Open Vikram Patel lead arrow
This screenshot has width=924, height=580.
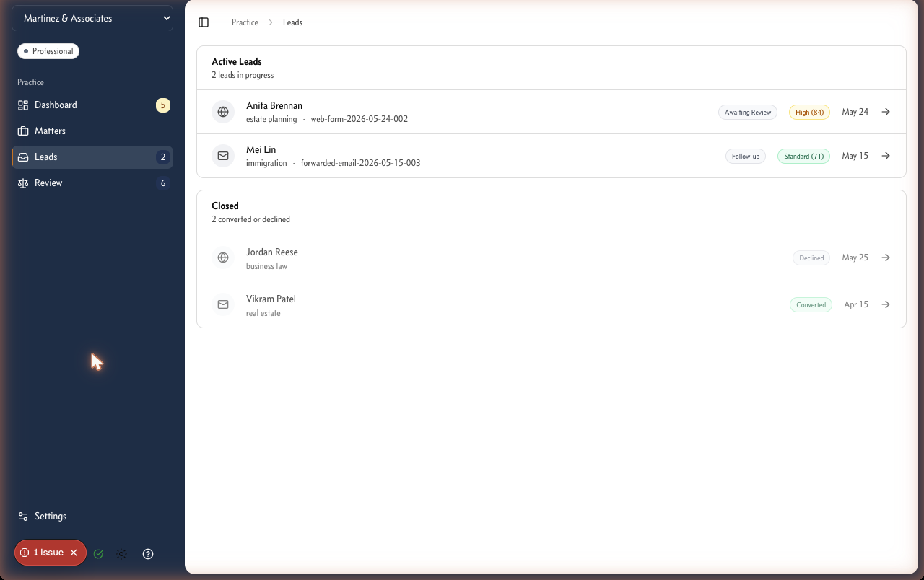pyautogui.click(x=886, y=304)
